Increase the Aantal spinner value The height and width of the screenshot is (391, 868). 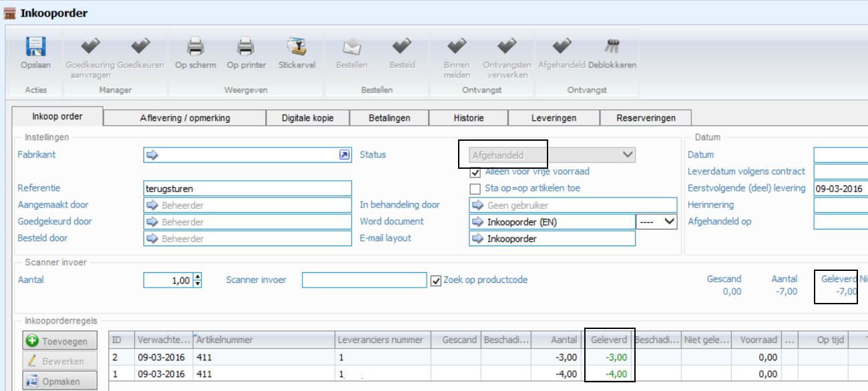[197, 277]
